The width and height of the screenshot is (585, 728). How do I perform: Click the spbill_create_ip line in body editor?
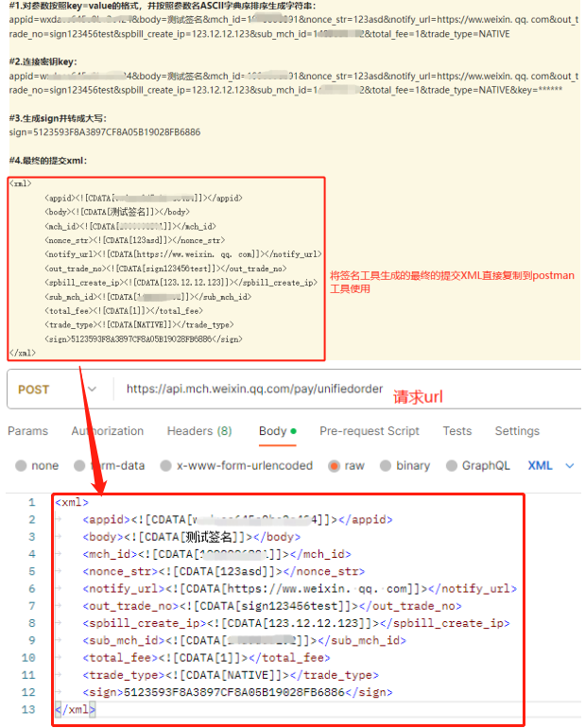tap(296, 623)
